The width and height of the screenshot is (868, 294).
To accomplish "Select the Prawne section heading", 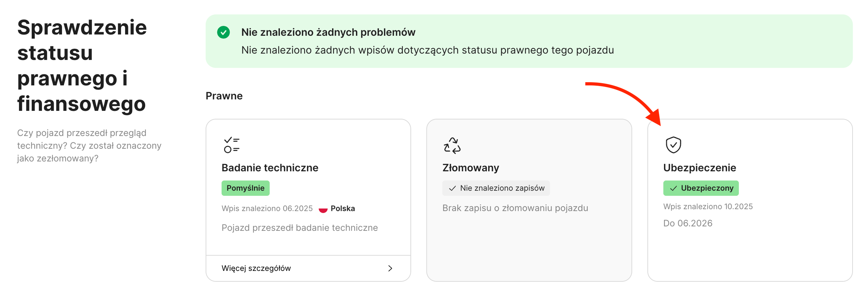I will 224,96.
